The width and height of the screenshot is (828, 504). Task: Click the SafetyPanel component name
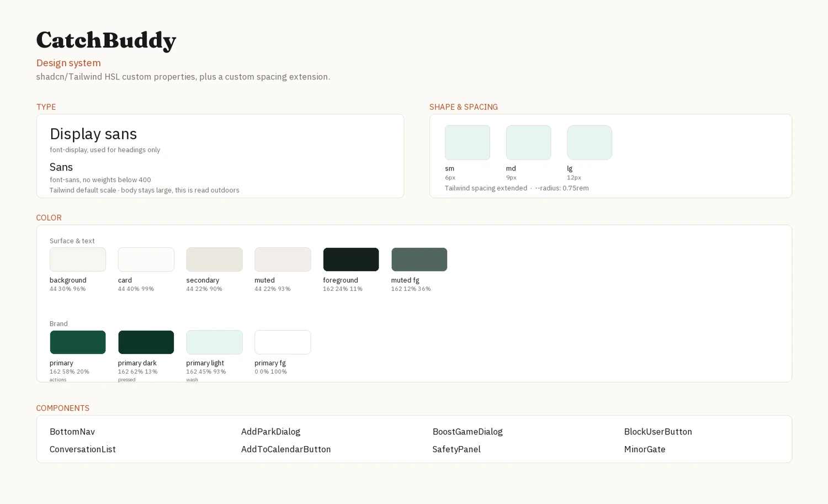point(457,449)
